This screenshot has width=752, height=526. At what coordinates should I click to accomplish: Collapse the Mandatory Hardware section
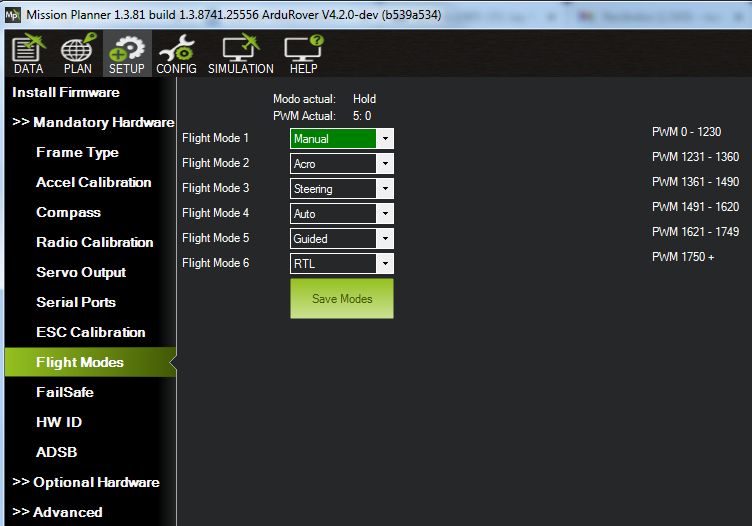tap(93, 122)
